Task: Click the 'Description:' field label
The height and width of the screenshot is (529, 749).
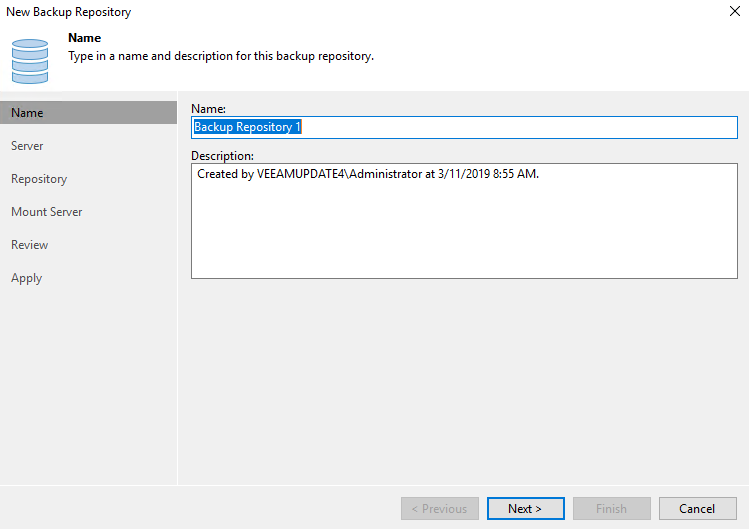Action: pyautogui.click(x=222, y=156)
